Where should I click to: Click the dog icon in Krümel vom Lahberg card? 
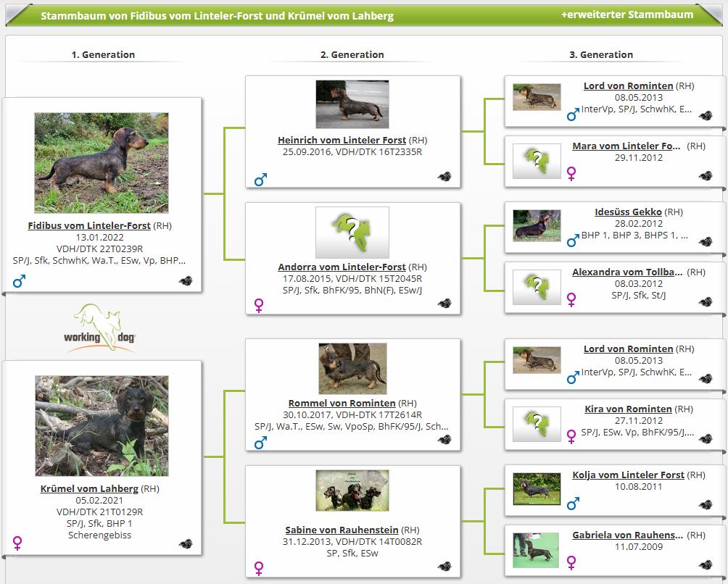click(x=186, y=543)
